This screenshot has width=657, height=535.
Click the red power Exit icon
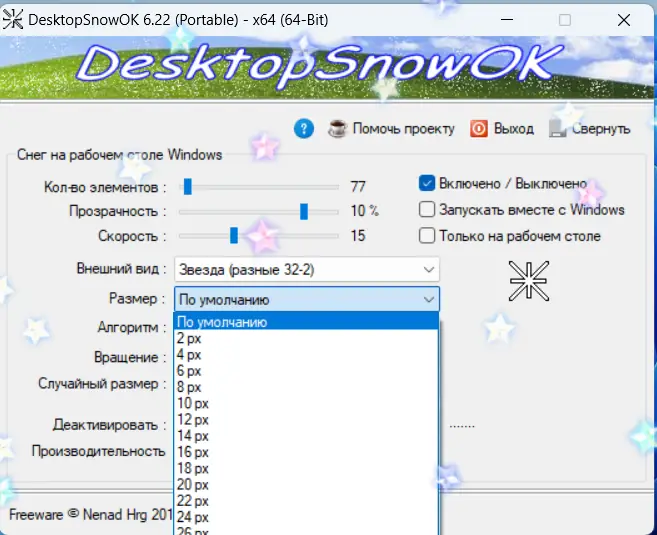479,129
